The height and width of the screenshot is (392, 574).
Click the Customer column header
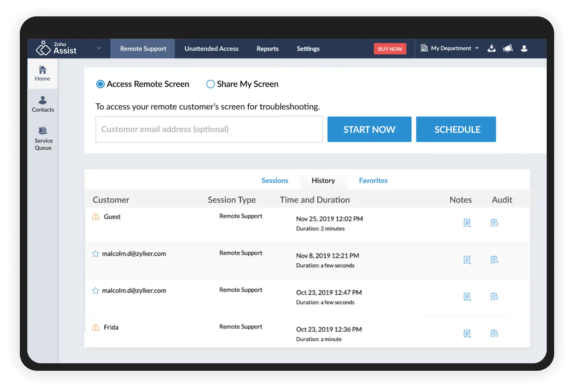111,200
